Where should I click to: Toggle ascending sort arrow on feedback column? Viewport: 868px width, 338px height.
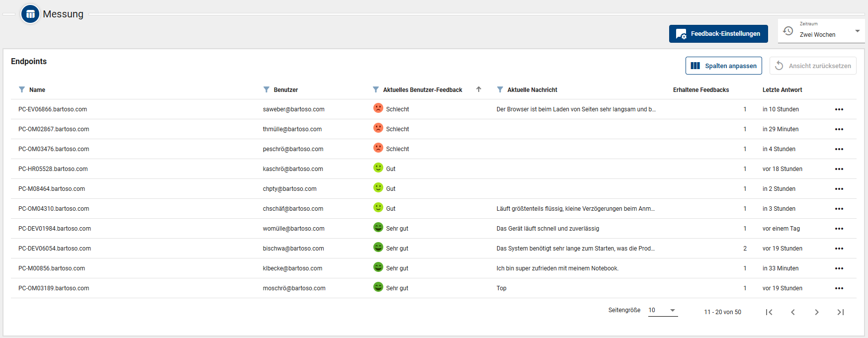(479, 89)
